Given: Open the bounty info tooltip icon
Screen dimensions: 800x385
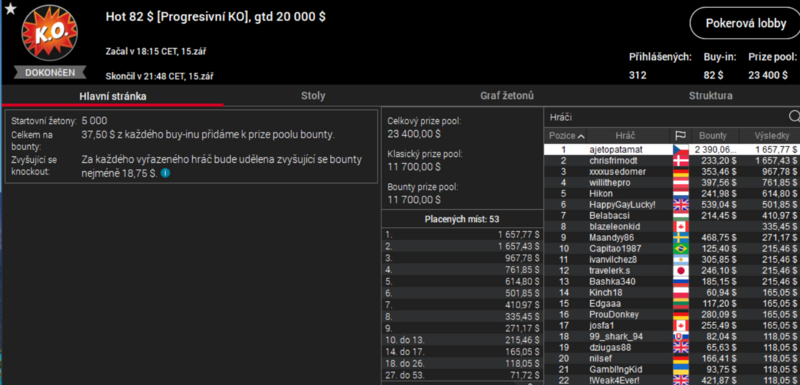Looking at the screenshot, I should (x=165, y=173).
